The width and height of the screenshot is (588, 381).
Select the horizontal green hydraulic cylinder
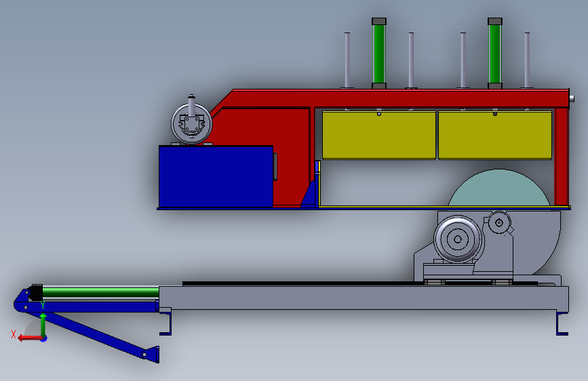pos(100,292)
